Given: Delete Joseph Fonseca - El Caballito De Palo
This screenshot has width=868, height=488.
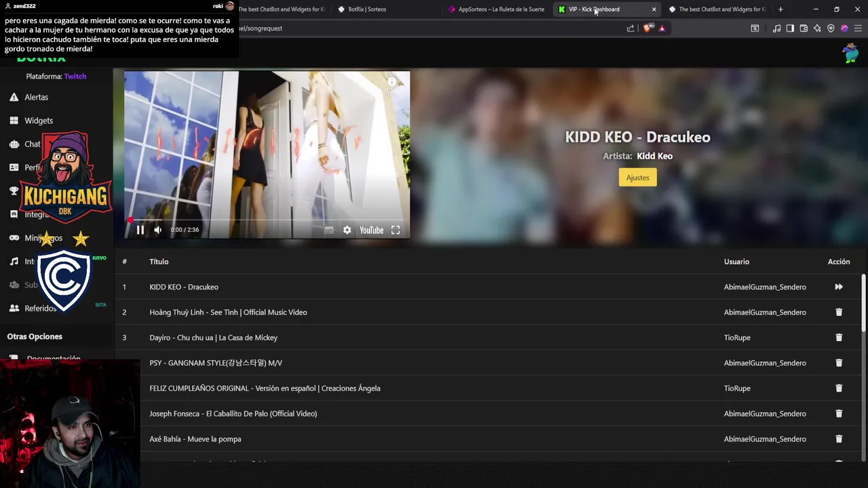Looking at the screenshot, I should (839, 413).
